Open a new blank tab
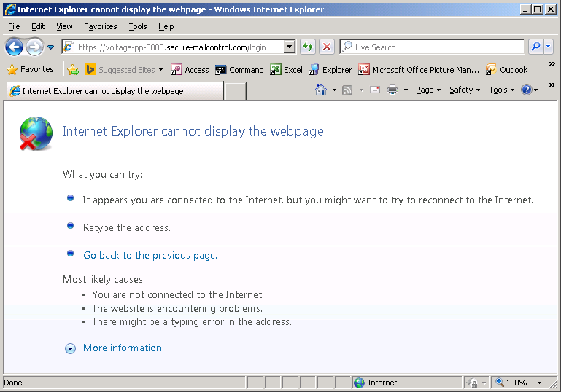This screenshot has height=392, width=561. coord(235,91)
